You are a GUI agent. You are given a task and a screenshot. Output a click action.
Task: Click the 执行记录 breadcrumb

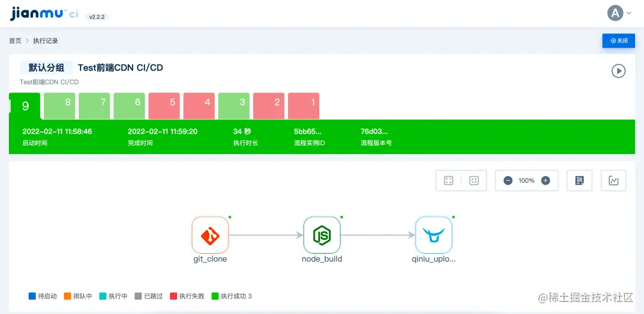45,41
